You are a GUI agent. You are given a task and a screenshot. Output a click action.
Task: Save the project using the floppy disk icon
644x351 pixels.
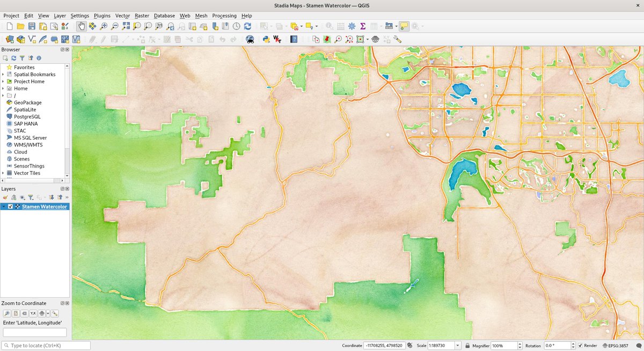click(32, 26)
